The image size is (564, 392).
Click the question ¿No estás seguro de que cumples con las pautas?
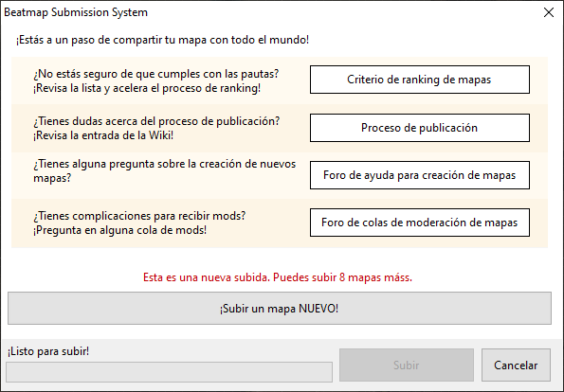156,74
